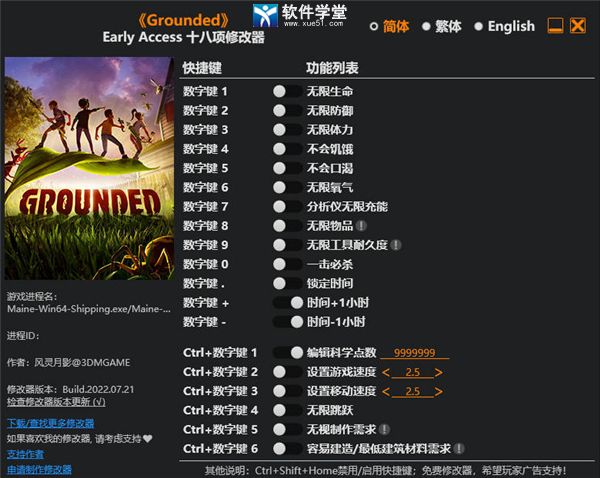This screenshot has height=478, width=600.
Task: Click the 快捷键 column header
Action: (202, 68)
